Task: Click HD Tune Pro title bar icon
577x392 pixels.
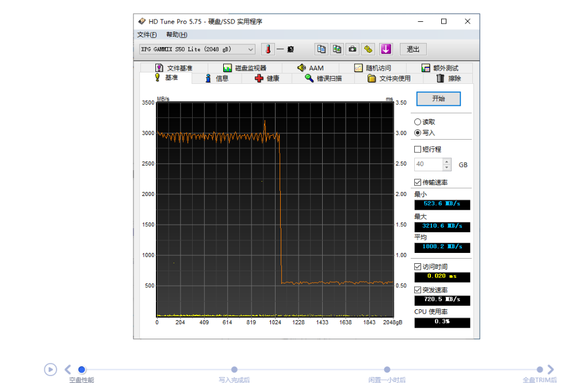Action: (142, 21)
